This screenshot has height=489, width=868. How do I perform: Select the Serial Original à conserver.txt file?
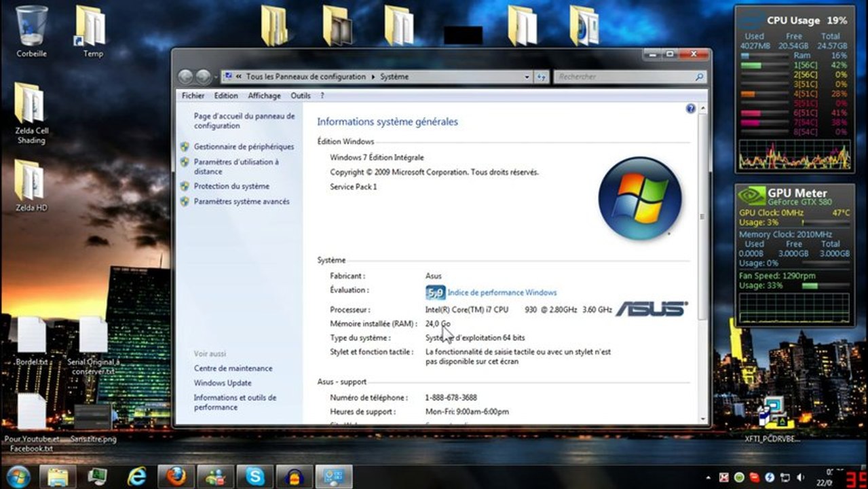point(93,346)
